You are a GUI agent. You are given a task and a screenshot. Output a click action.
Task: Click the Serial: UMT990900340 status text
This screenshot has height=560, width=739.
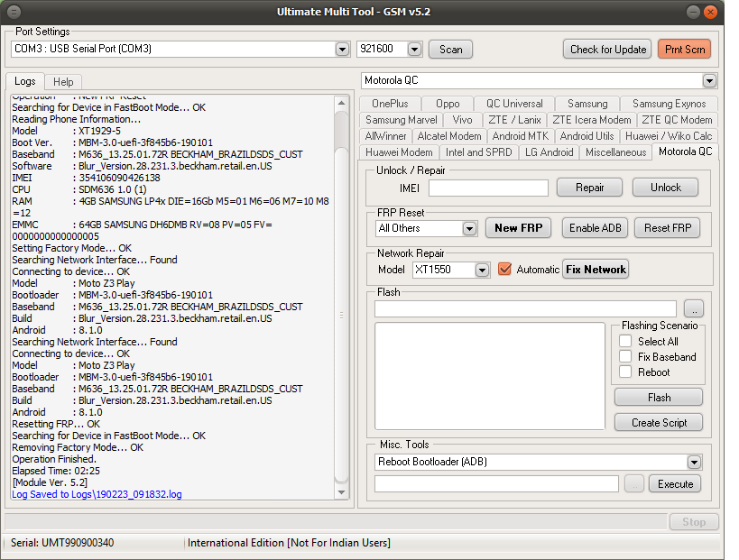click(62, 543)
